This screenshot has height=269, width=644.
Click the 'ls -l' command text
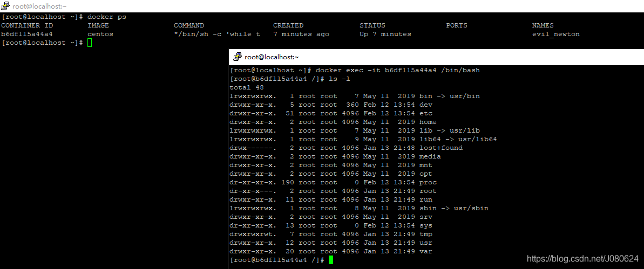(340, 79)
